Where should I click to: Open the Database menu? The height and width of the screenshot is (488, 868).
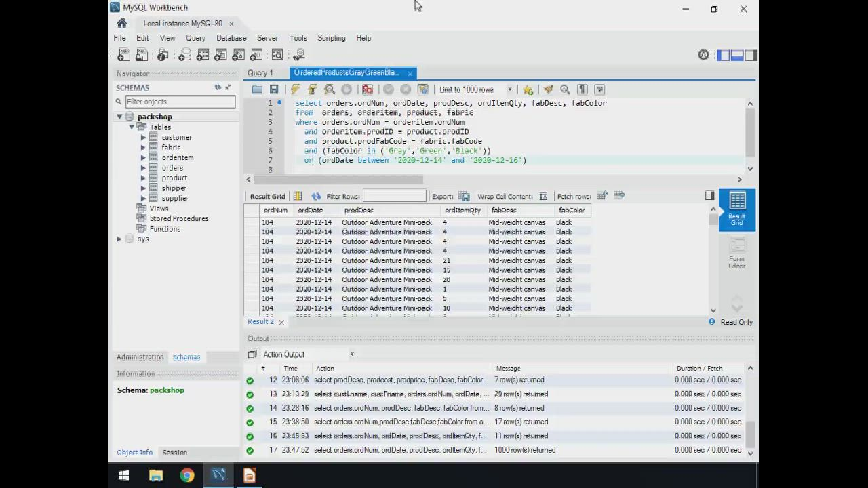click(231, 38)
